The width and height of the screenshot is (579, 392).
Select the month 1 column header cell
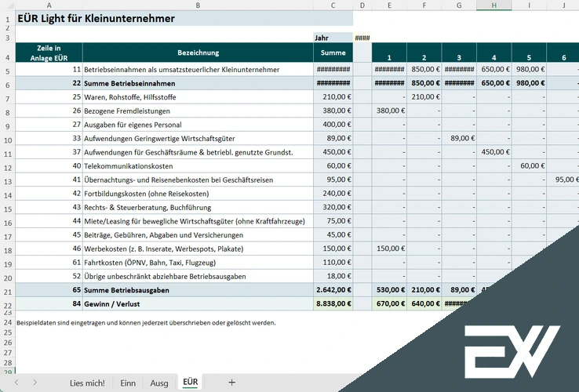(x=388, y=57)
